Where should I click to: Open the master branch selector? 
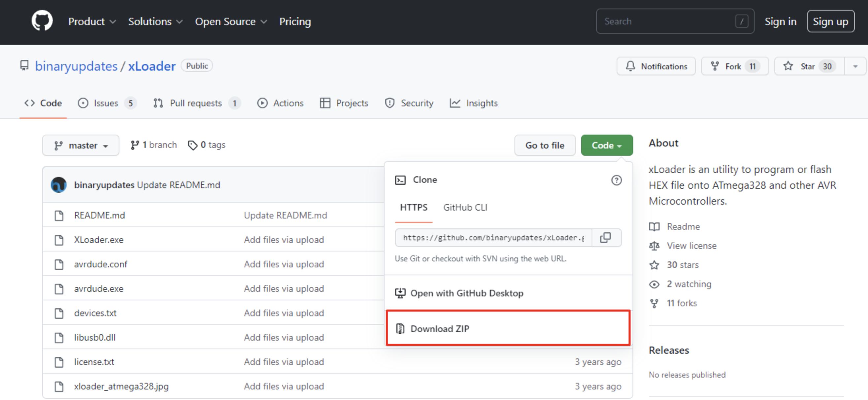[x=80, y=145]
